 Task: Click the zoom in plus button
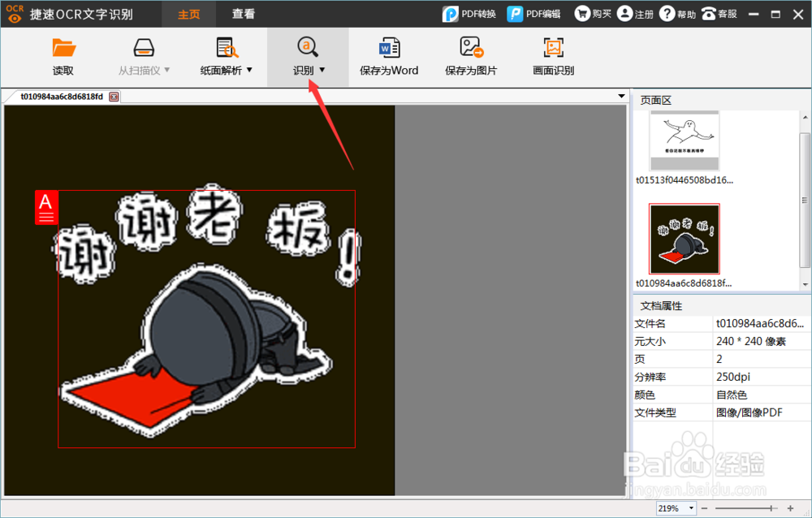(790, 509)
